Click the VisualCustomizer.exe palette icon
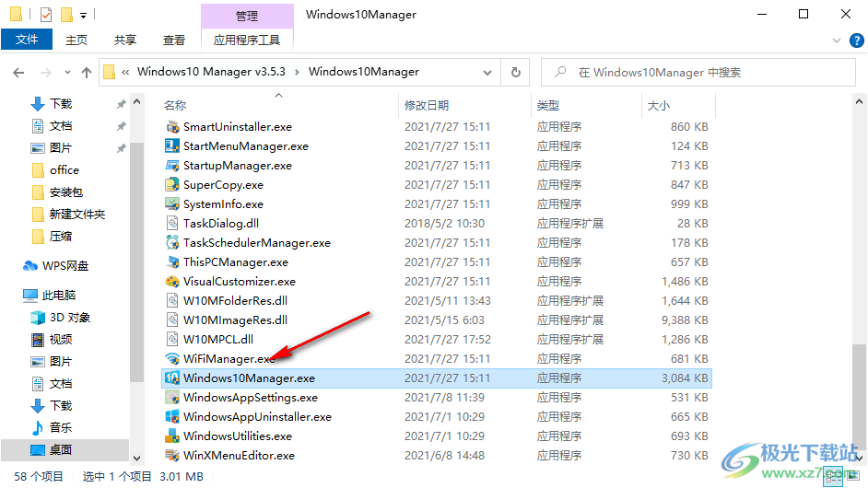 click(x=172, y=282)
